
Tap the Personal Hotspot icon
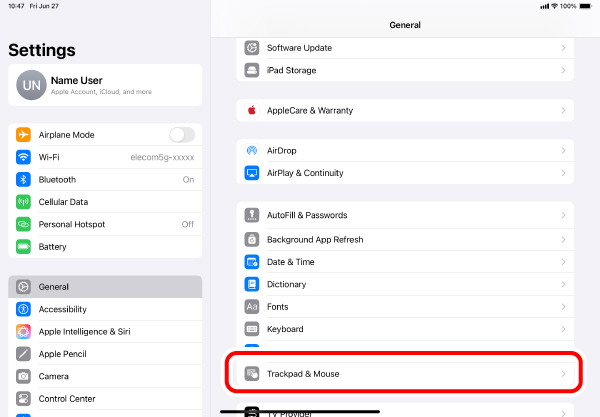point(23,224)
